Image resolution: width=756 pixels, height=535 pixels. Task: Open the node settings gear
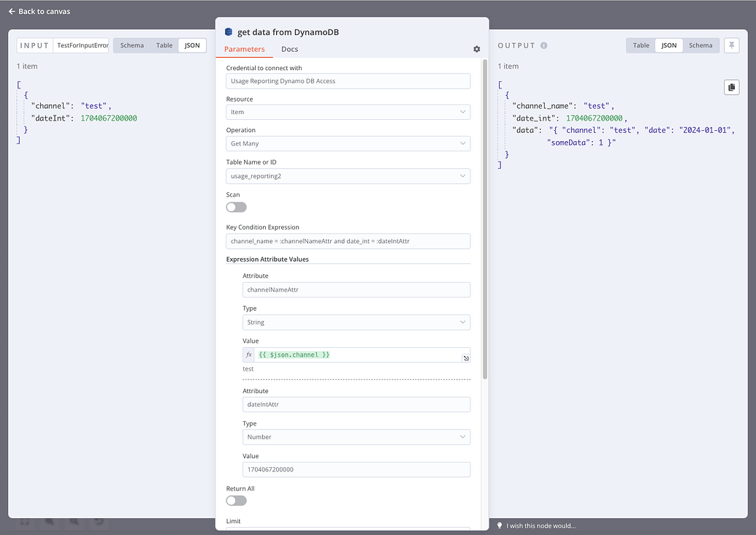tap(476, 49)
